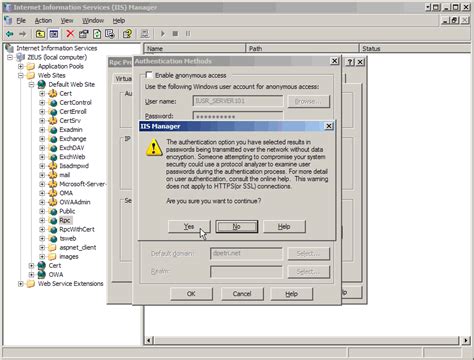Screen dimensions: 474x360
Task: Click the Default Web Site globe icon
Action: pos(42,84)
